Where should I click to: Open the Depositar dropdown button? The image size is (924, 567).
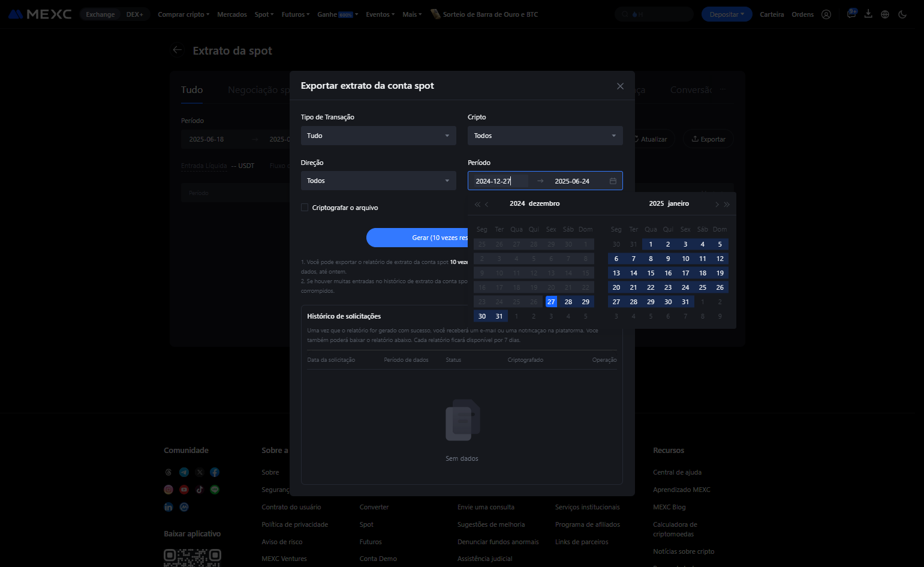(x=727, y=14)
